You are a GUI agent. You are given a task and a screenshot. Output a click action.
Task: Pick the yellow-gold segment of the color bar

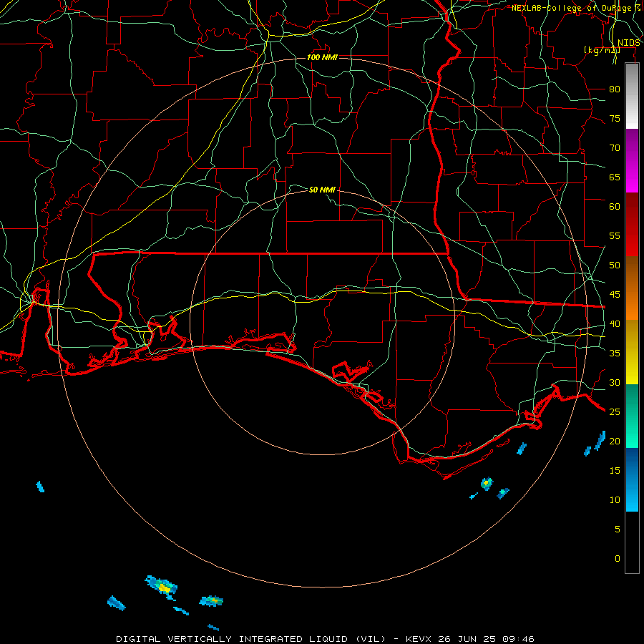point(632,352)
